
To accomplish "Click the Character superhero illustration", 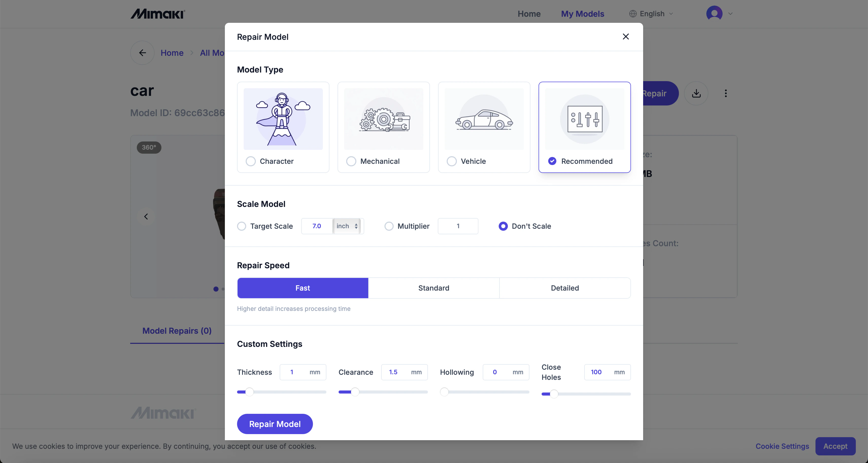I will (x=283, y=119).
